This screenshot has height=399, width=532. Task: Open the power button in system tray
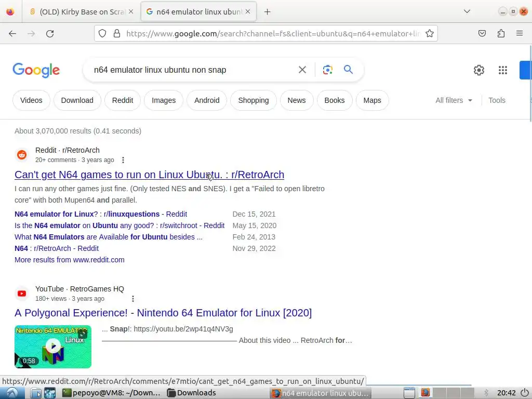pyautogui.click(x=525, y=393)
